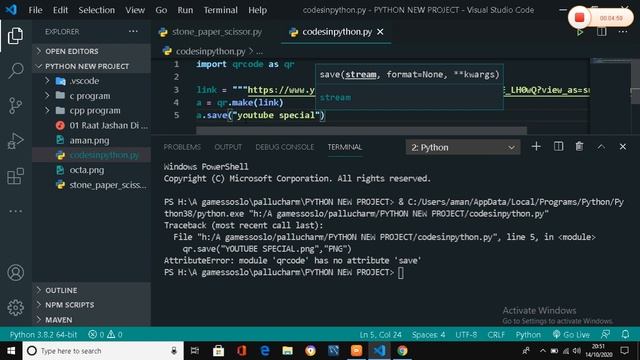Screen dimensions: 640x360
Task: Change CRLF end of line sequence
Action: pyautogui.click(x=496, y=335)
